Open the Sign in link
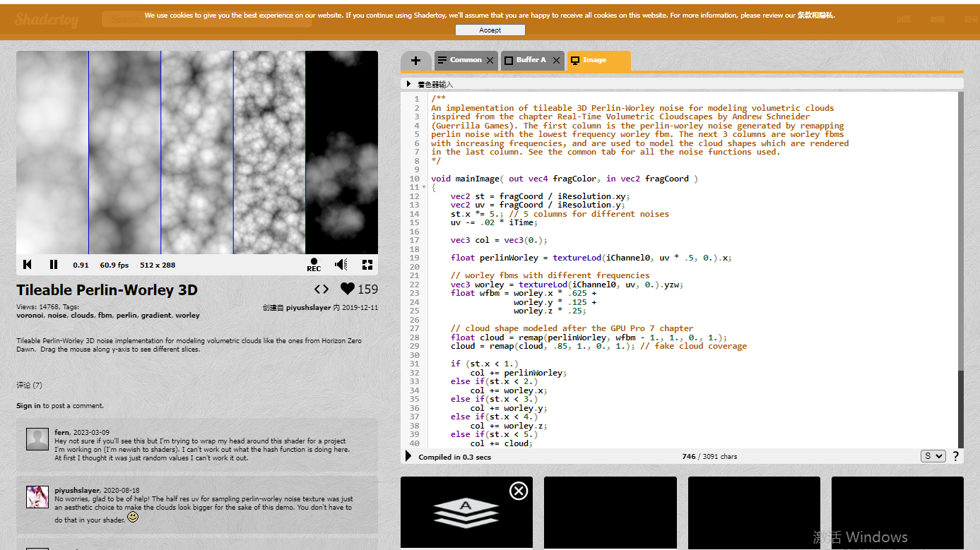Viewport: 980px width, 550px height. coord(29,406)
